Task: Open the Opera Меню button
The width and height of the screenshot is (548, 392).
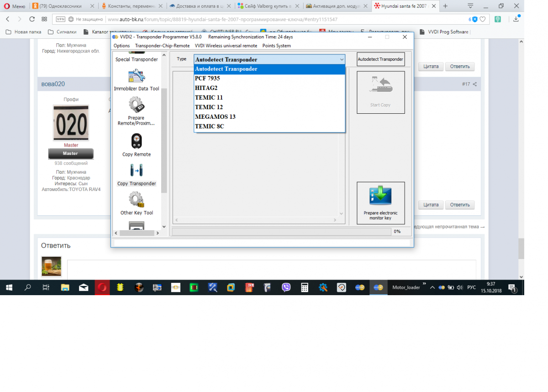Action: 15,6
